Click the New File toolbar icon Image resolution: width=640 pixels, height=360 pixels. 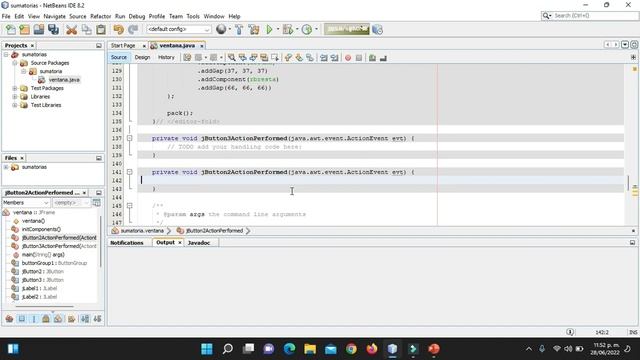click(x=11, y=29)
